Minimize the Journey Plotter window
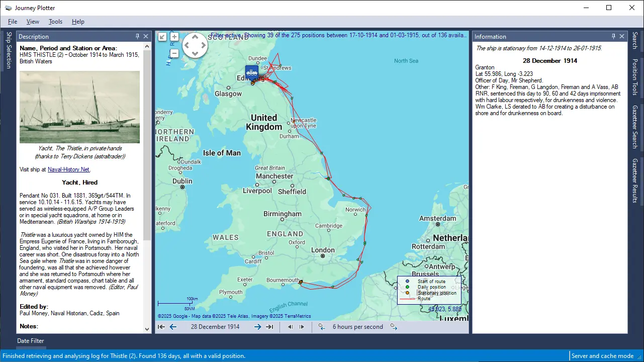Image resolution: width=644 pixels, height=362 pixels. click(x=586, y=8)
